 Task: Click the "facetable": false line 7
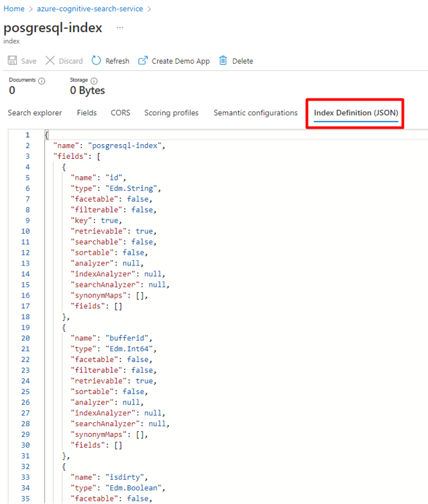[111, 199]
